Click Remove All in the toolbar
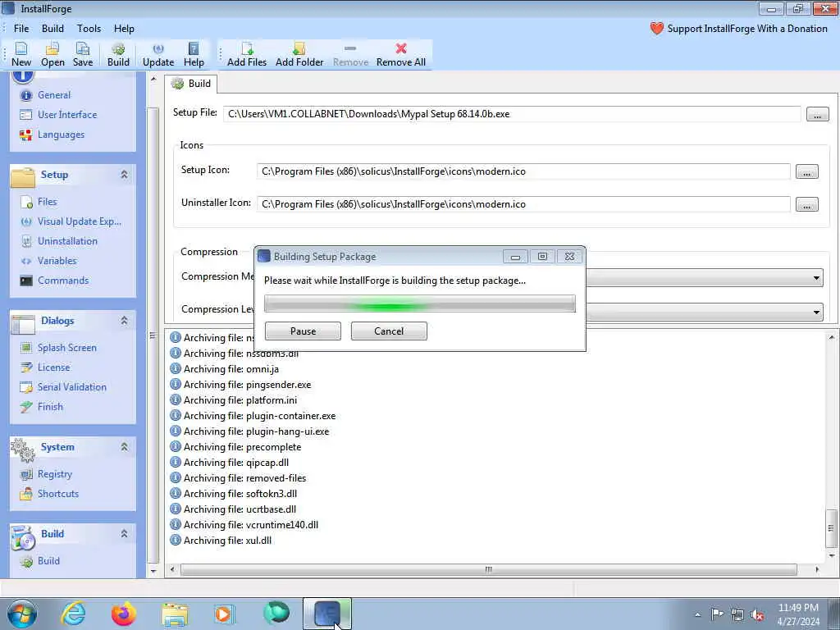The height and width of the screenshot is (630, 840). pos(400,55)
